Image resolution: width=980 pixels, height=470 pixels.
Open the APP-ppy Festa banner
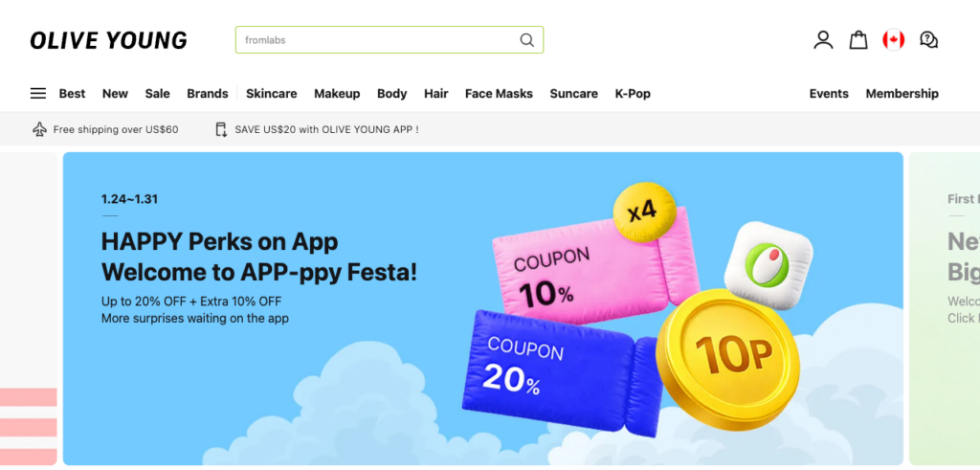[482, 308]
